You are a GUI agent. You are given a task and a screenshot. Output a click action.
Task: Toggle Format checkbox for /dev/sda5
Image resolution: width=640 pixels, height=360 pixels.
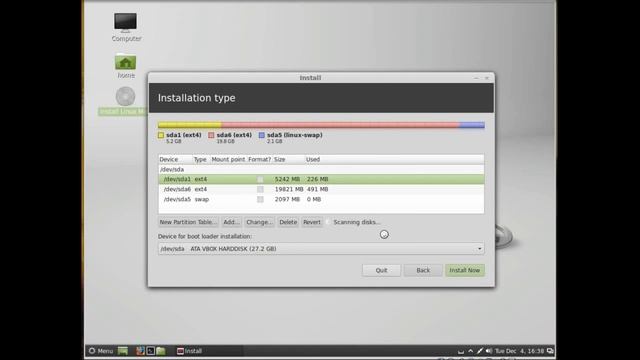pos(260,199)
